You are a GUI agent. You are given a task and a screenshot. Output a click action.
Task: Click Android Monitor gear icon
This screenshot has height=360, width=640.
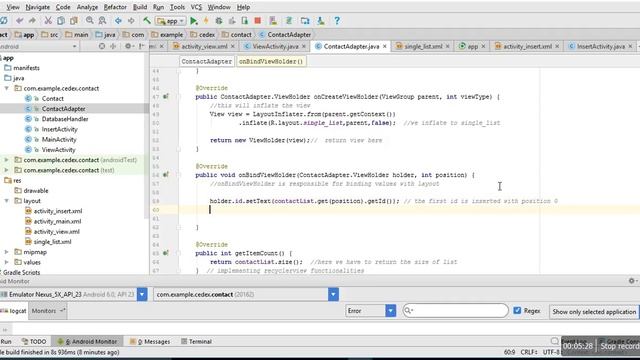pyautogui.click(x=632, y=281)
